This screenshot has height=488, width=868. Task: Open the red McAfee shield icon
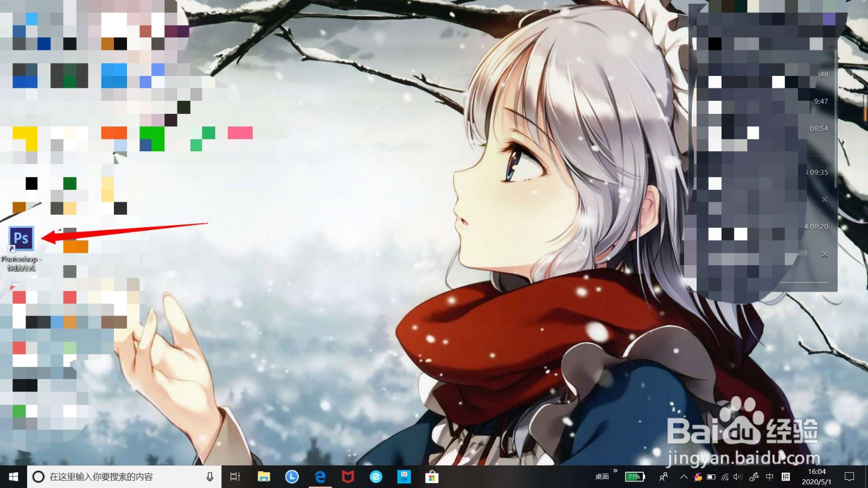click(x=348, y=477)
